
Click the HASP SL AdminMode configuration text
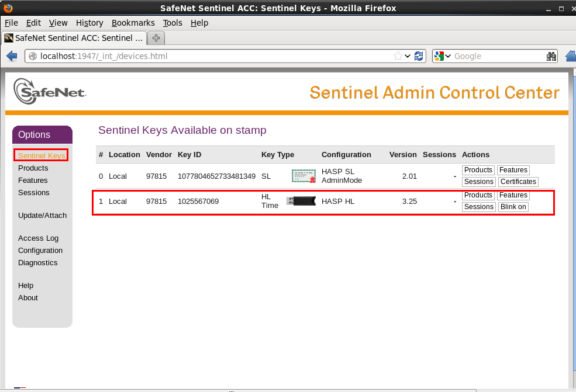point(342,176)
